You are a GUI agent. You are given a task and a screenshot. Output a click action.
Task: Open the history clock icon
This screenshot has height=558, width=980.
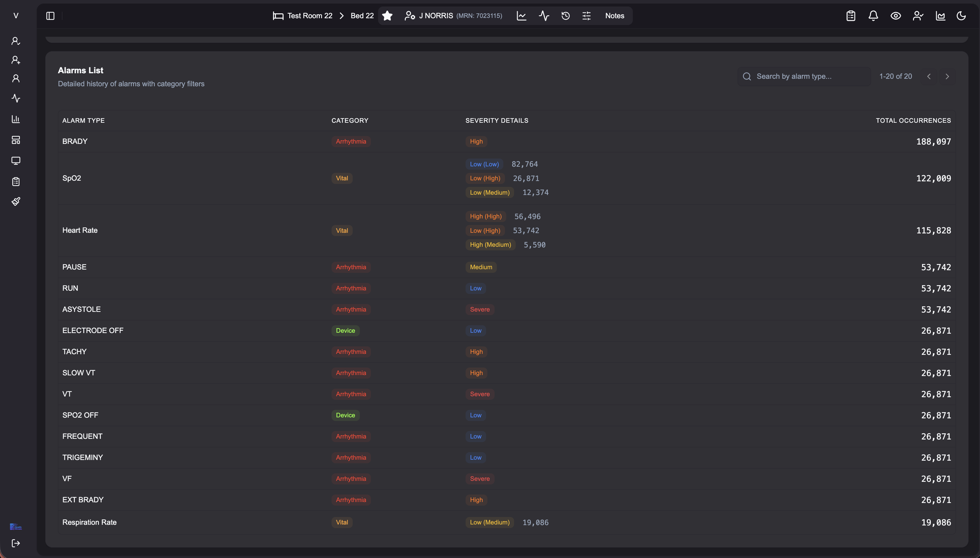point(565,16)
